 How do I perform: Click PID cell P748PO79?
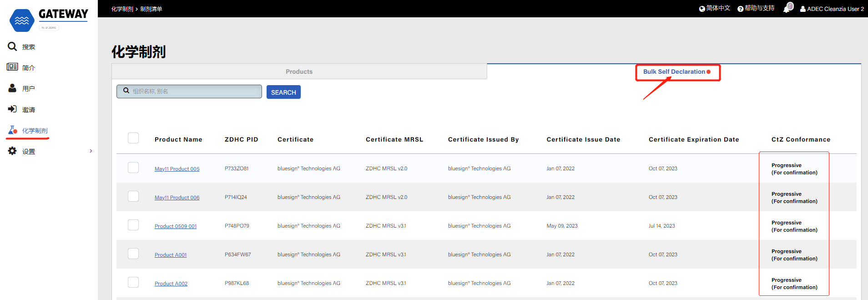click(237, 226)
